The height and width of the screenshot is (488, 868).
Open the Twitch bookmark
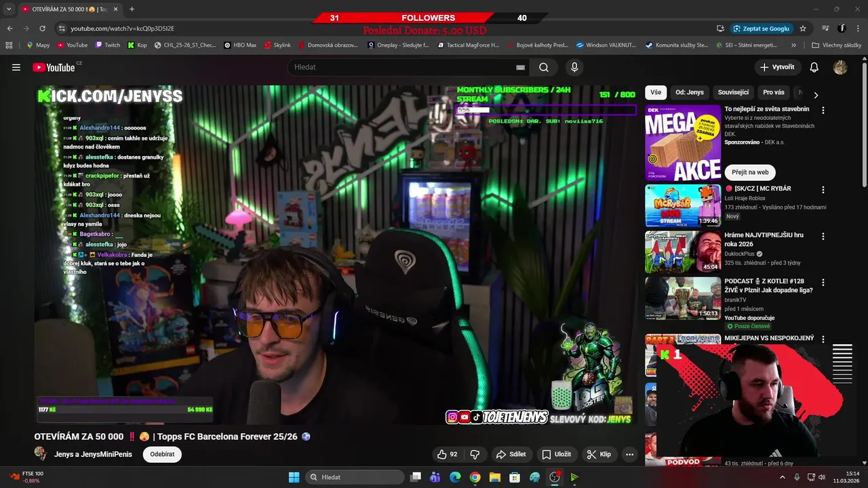[108, 45]
